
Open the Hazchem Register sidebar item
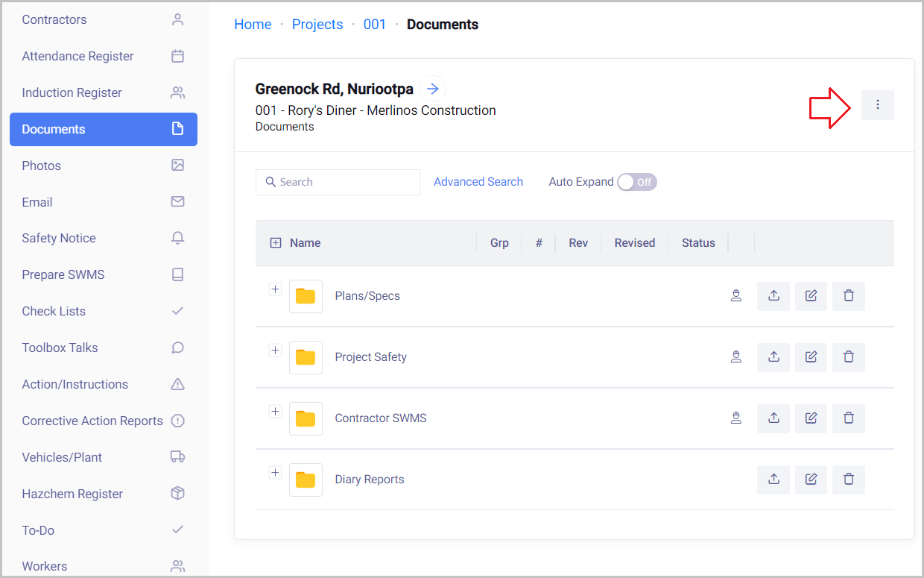tap(72, 494)
